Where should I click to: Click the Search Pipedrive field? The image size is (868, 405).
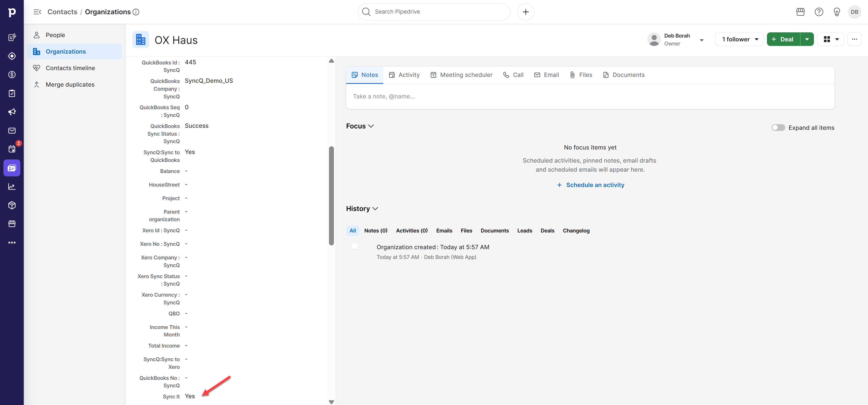pos(434,12)
